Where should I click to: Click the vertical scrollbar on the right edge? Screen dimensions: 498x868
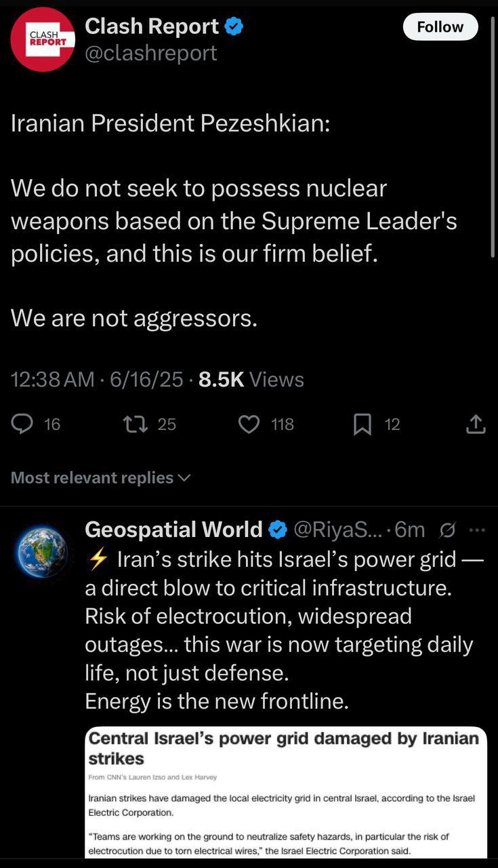click(493, 136)
